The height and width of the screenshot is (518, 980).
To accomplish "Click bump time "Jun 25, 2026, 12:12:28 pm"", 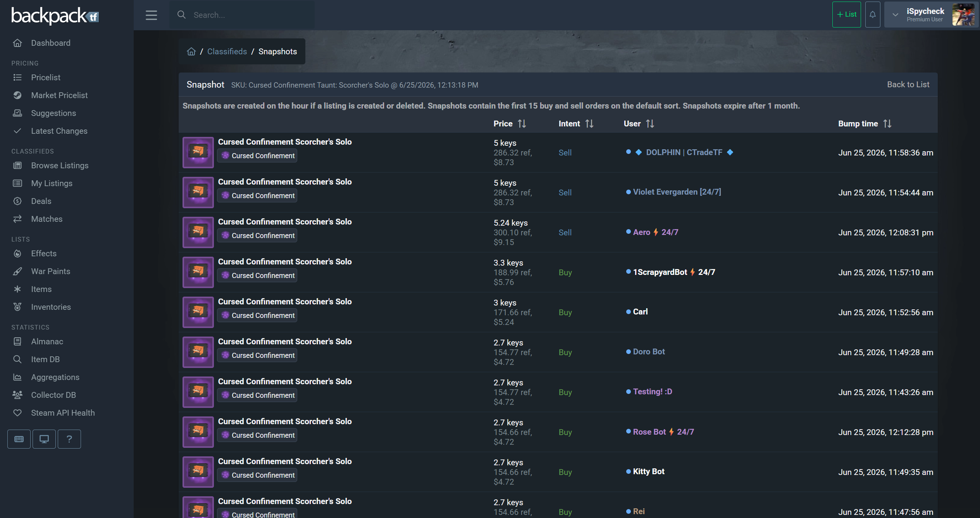I will [886, 432].
